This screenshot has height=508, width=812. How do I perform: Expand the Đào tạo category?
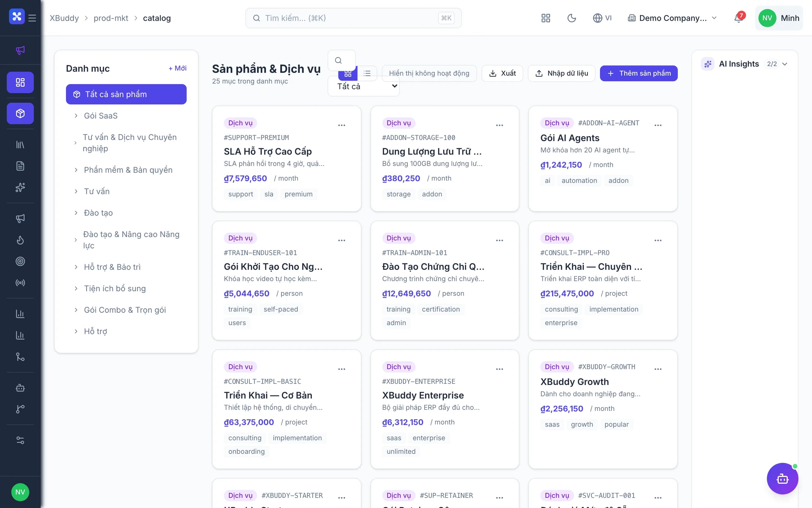tap(76, 213)
